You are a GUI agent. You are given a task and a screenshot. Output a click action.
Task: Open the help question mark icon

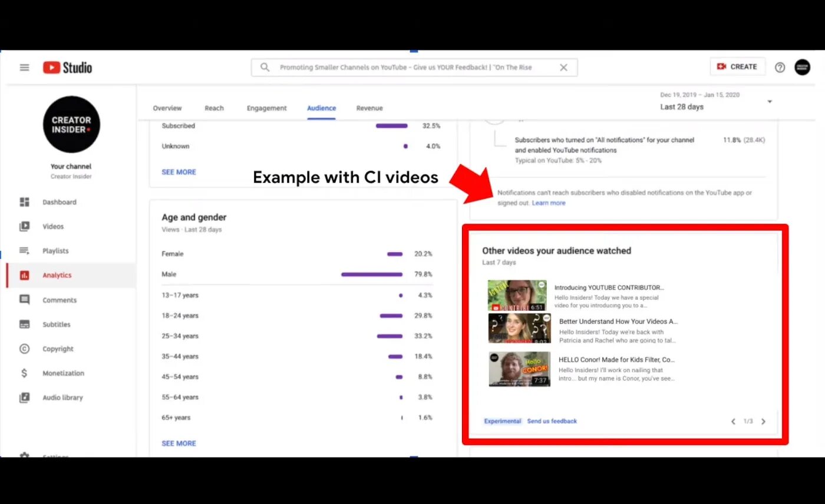pyautogui.click(x=780, y=67)
